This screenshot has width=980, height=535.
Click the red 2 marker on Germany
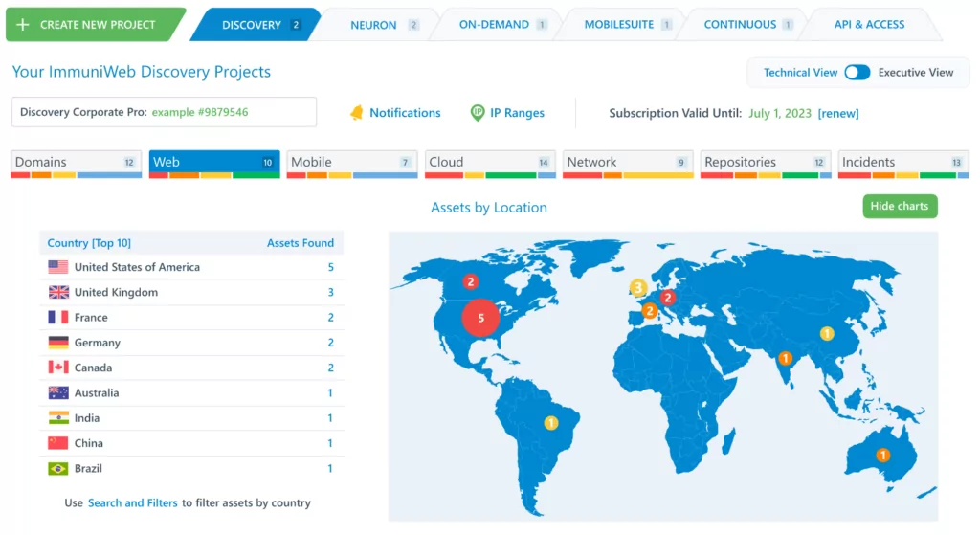667,298
